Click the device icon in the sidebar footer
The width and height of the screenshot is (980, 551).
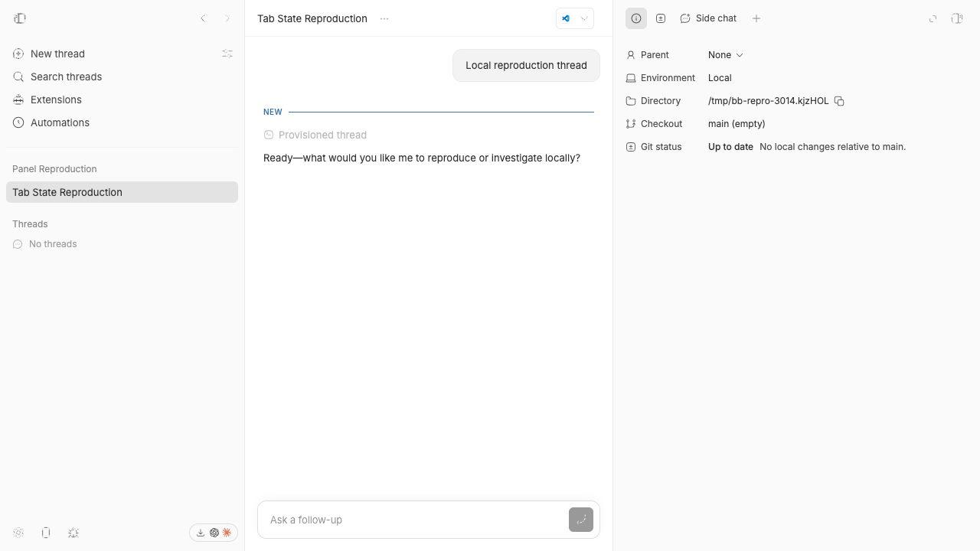pyautogui.click(x=46, y=533)
